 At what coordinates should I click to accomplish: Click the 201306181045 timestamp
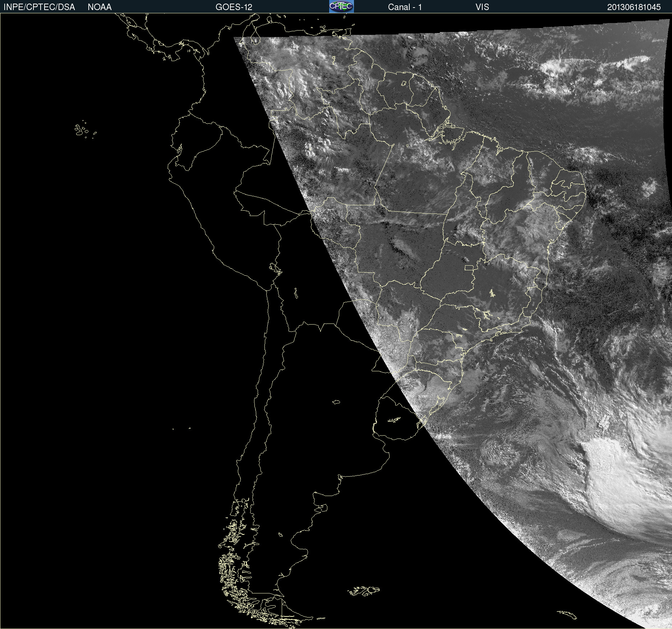pyautogui.click(x=634, y=7)
